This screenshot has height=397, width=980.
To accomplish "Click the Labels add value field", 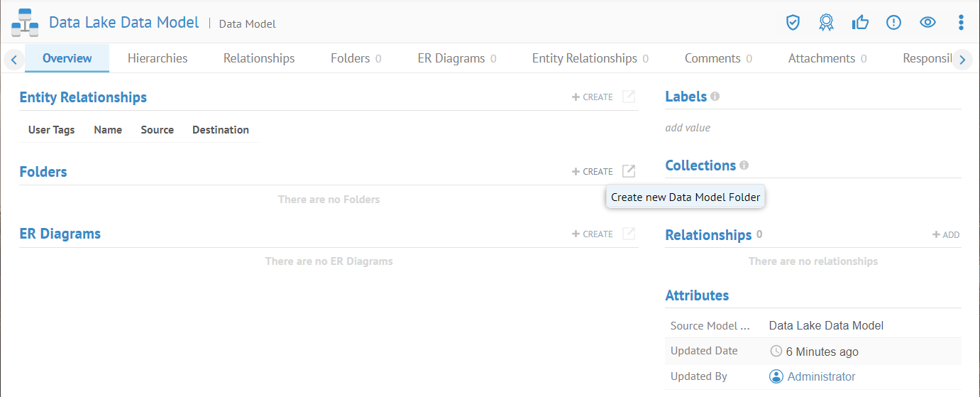I will click(688, 128).
